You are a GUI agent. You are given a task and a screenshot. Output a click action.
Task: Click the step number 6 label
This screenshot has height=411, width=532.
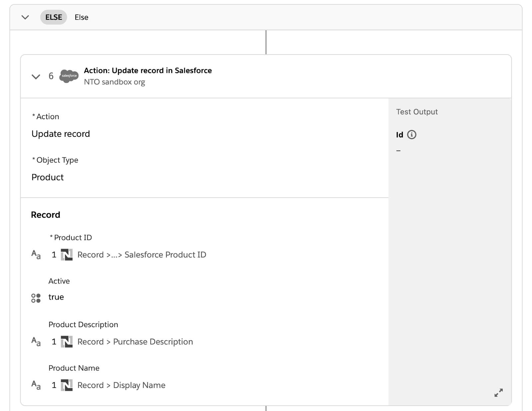point(51,76)
